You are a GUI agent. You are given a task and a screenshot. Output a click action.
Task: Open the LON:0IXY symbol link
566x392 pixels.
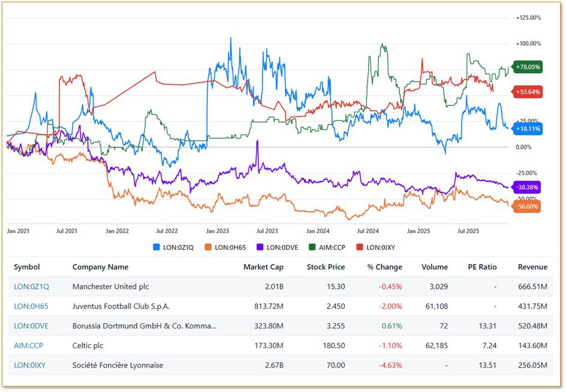click(31, 365)
